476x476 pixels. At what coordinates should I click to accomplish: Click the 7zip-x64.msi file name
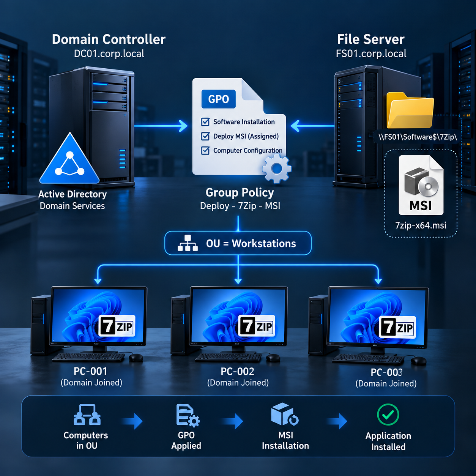(421, 225)
